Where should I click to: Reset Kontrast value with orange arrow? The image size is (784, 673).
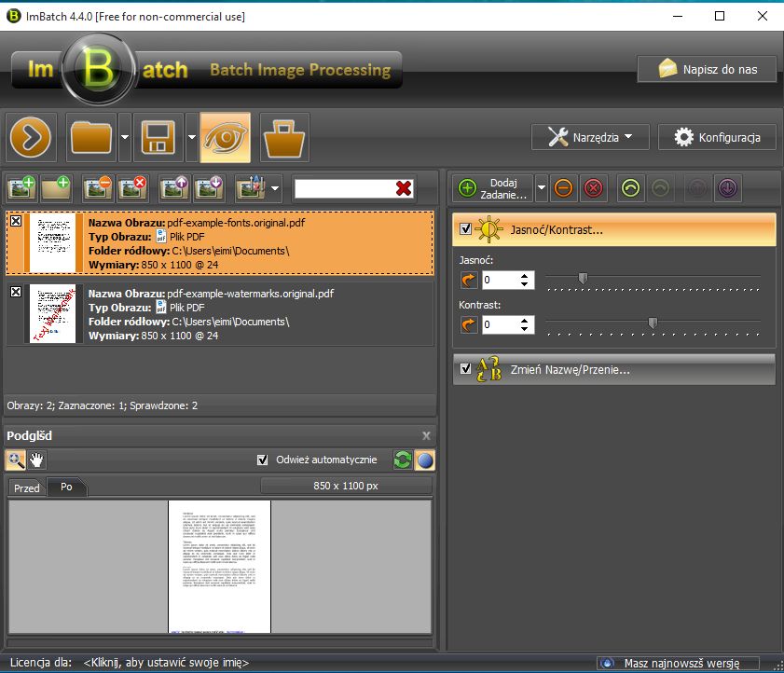tap(469, 325)
